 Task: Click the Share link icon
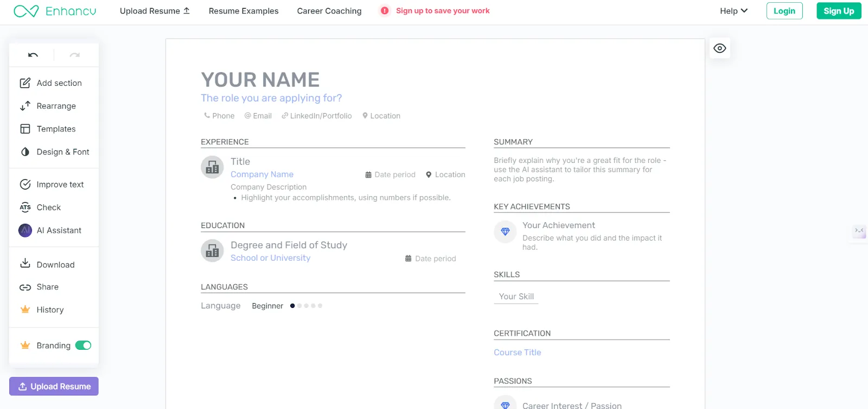(x=25, y=287)
